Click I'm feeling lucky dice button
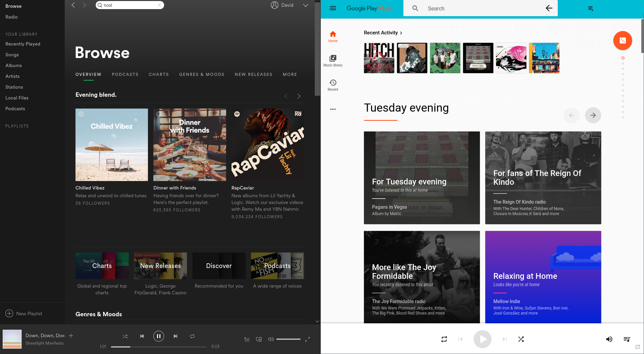 tap(622, 40)
